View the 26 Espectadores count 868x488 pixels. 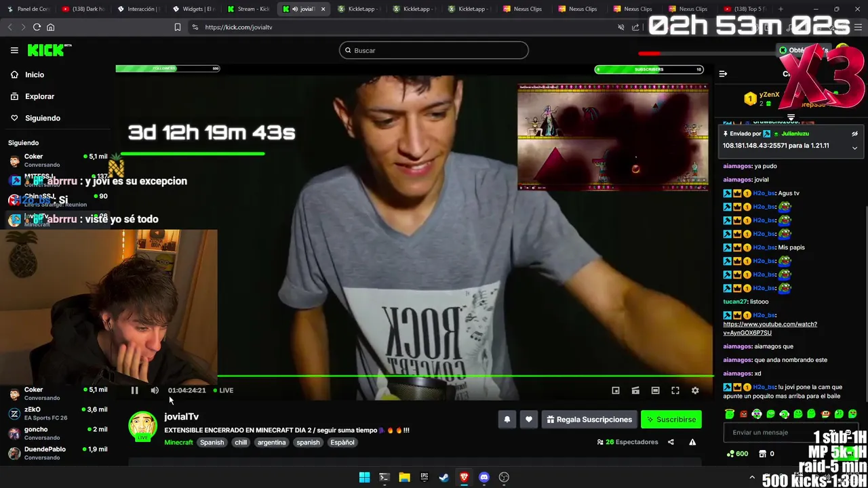point(627,442)
